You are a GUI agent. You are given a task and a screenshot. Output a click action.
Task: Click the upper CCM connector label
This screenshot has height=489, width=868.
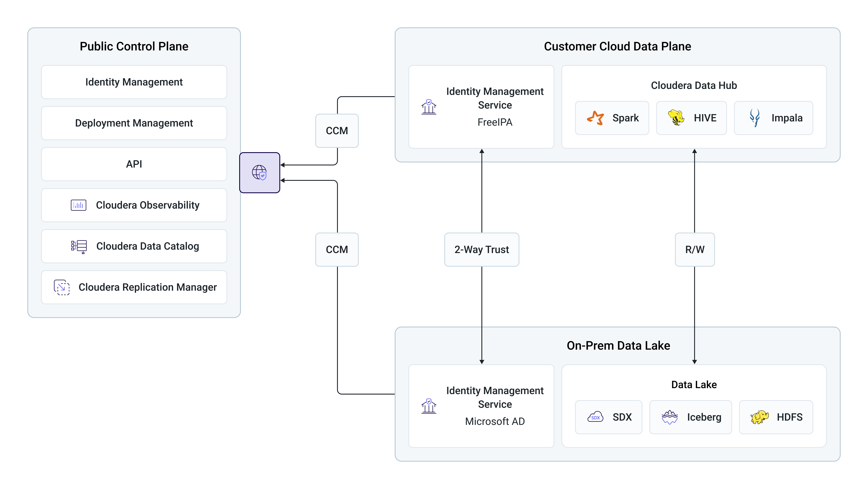point(337,131)
